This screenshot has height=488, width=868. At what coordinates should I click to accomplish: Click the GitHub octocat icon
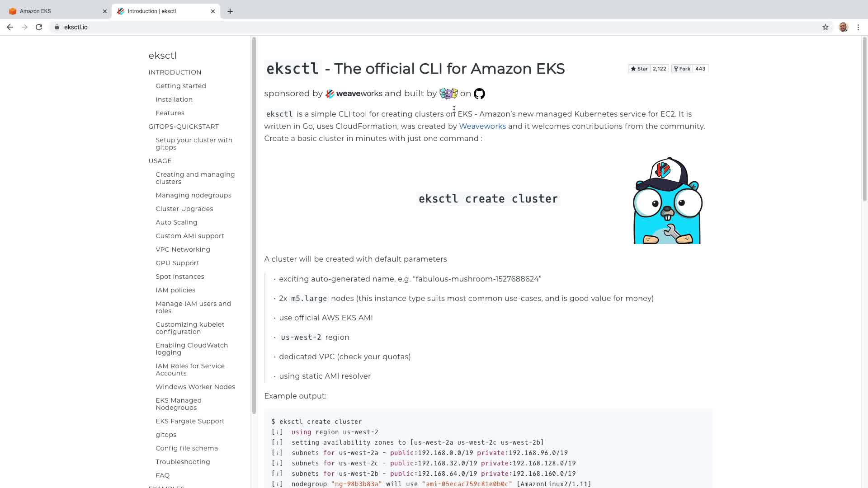coord(479,94)
